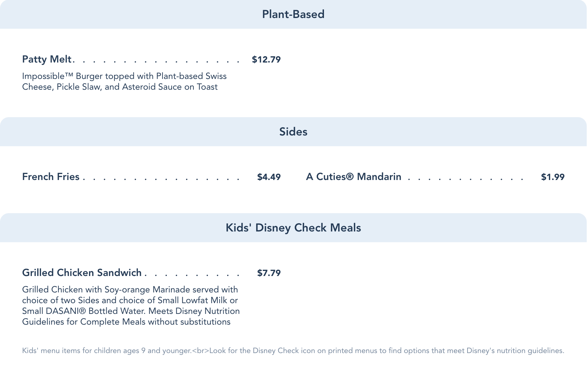The width and height of the screenshot is (588, 372).
Task: Select the French Fries item
Action: [x=51, y=177]
